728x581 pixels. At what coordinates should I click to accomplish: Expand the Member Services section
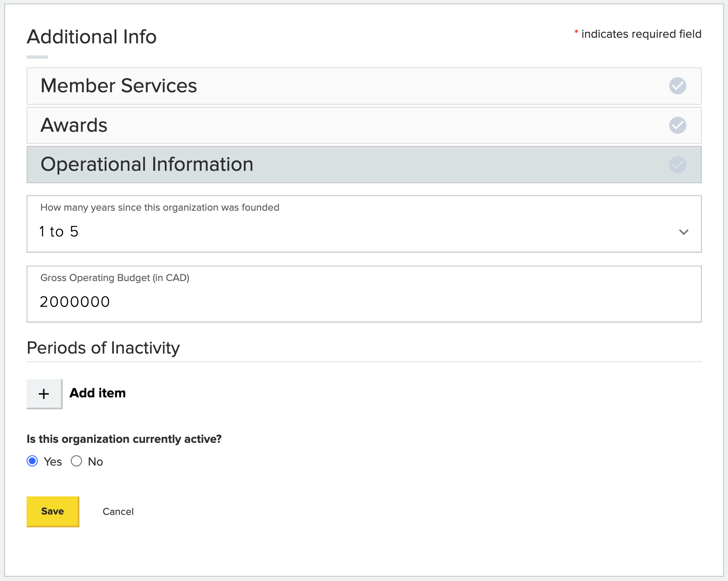coord(364,86)
